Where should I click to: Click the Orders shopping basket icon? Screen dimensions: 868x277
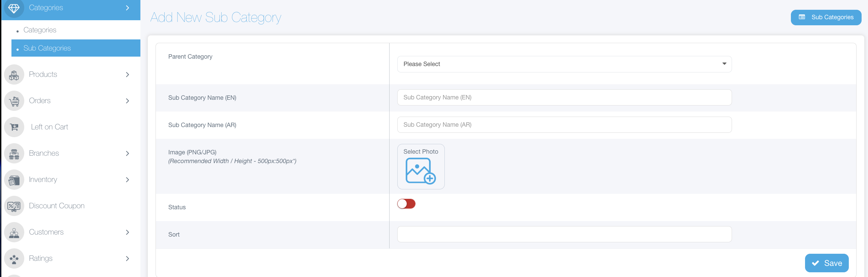coord(14,101)
